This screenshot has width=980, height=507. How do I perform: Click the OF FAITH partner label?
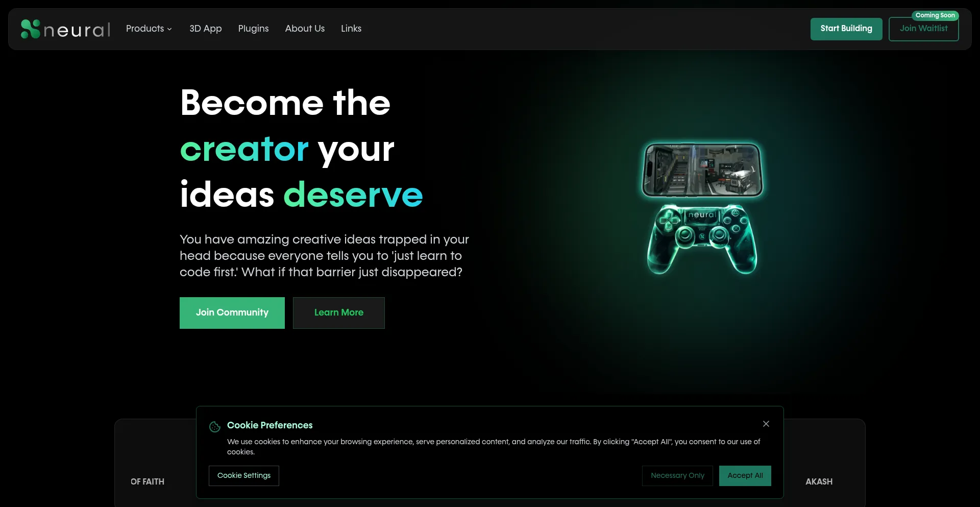[x=148, y=481]
